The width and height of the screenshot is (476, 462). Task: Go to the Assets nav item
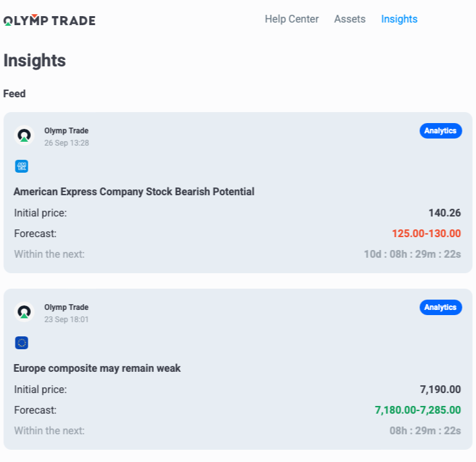point(350,19)
